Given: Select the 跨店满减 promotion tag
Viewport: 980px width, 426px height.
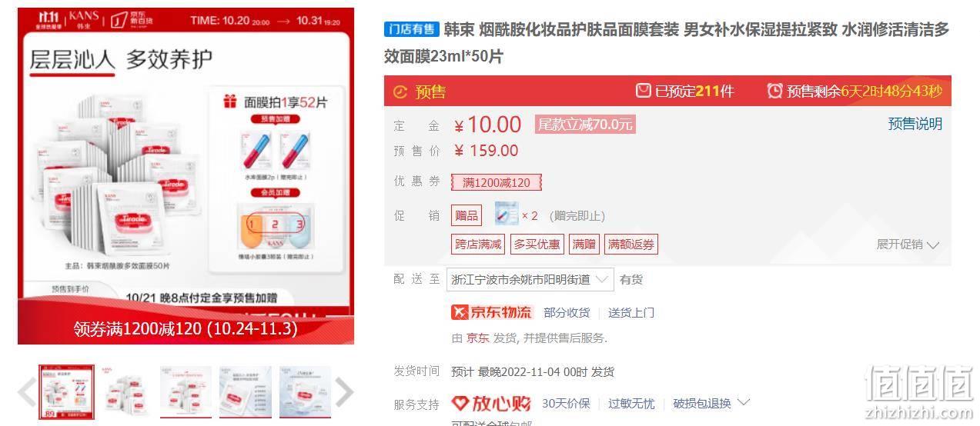Looking at the screenshot, I should click(x=478, y=245).
